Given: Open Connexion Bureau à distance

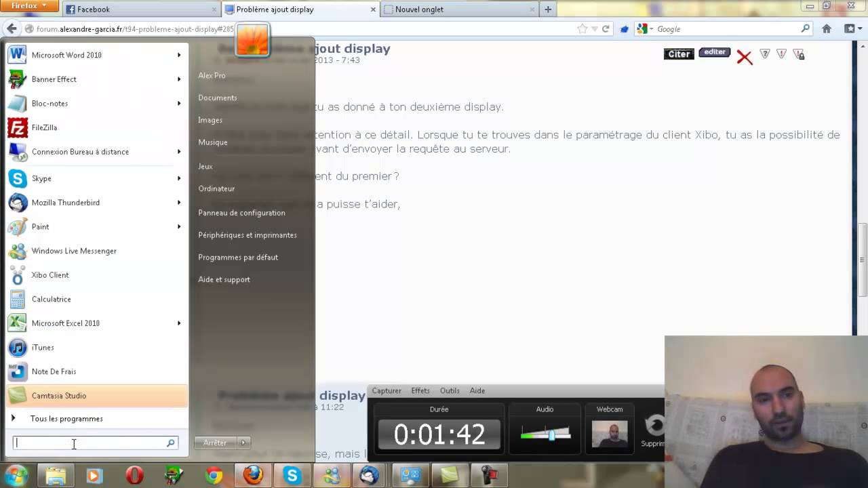Looking at the screenshot, I should click(96, 152).
